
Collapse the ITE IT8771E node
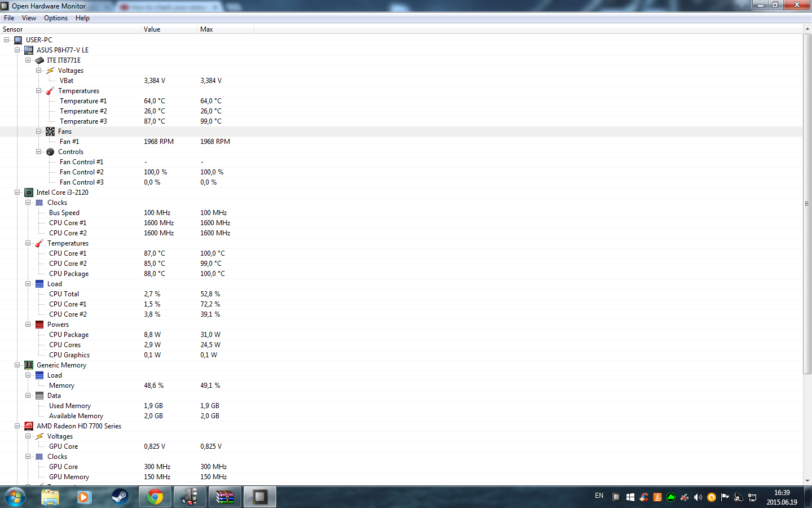pos(28,60)
